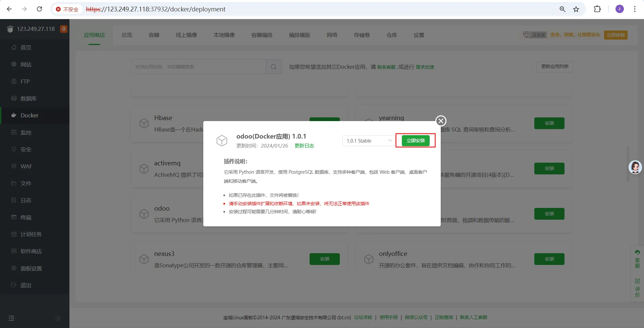This screenshot has height=328, width=644.
Task: Switch to the 仓库 tab
Action: 392,35
